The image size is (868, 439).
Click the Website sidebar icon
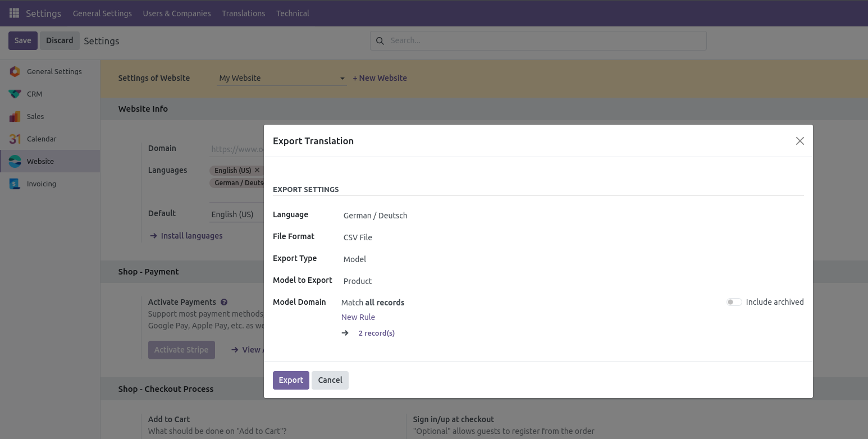15,161
